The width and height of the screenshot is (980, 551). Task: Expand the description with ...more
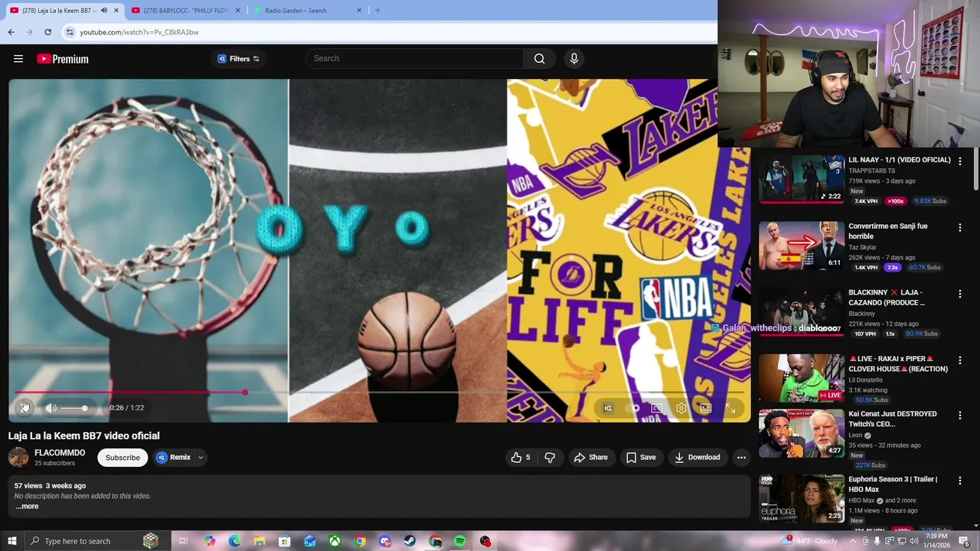coord(27,507)
